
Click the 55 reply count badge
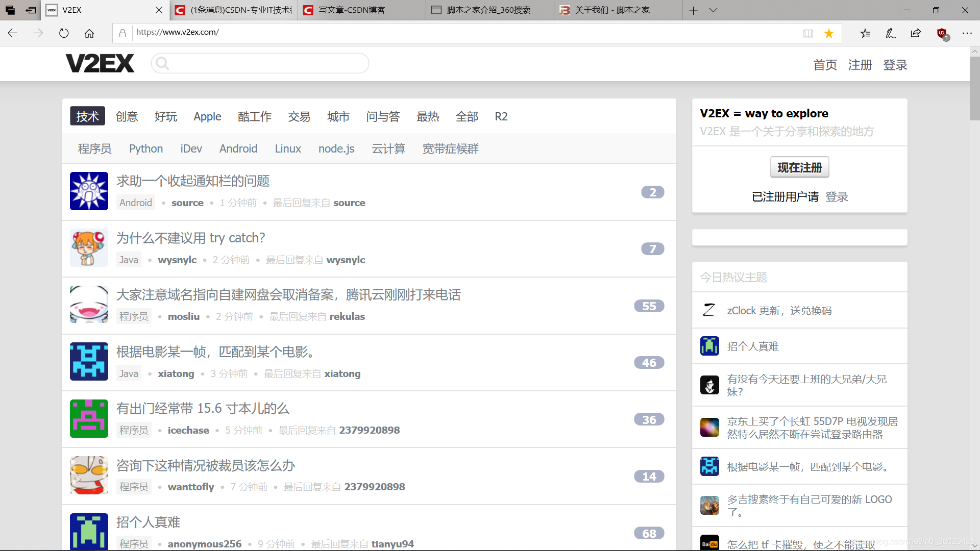tap(649, 306)
